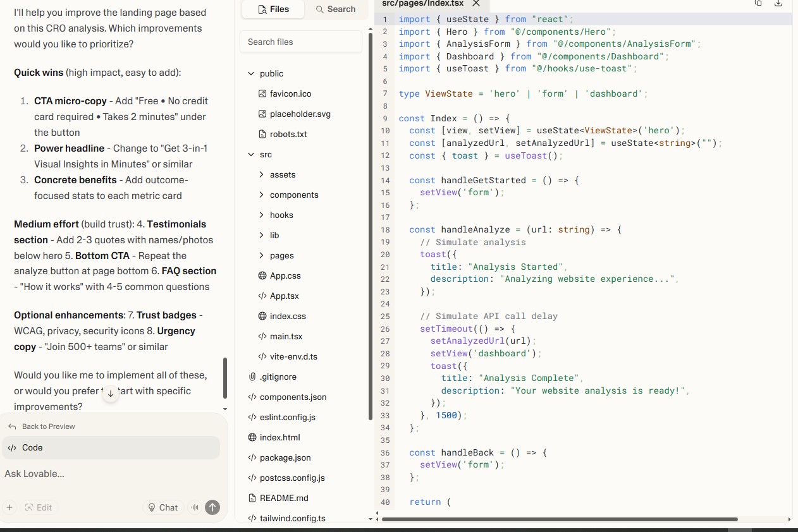Screen dimensions: 798x532
Task: Click the Search files input field
Action: tap(301, 42)
